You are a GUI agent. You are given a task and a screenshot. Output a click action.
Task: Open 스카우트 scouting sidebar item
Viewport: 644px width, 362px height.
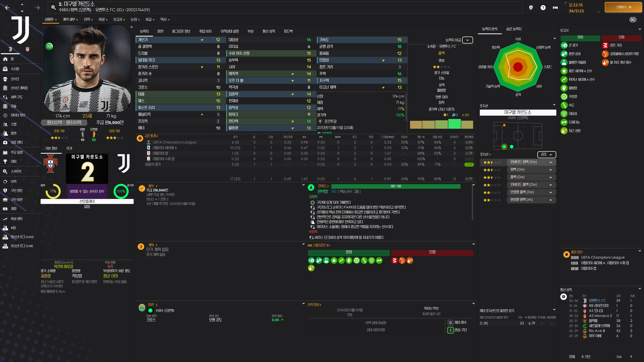16,171
